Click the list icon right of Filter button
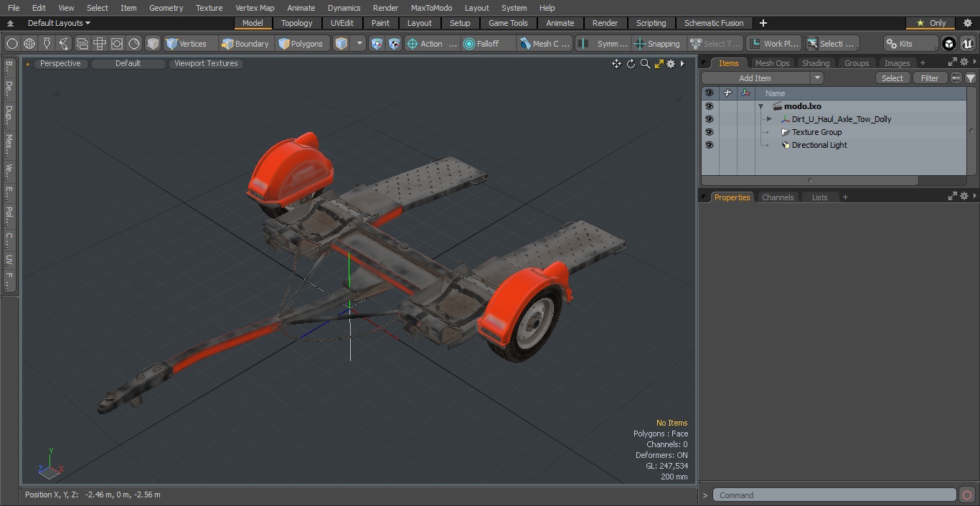This screenshot has width=980, height=506. pos(956,78)
